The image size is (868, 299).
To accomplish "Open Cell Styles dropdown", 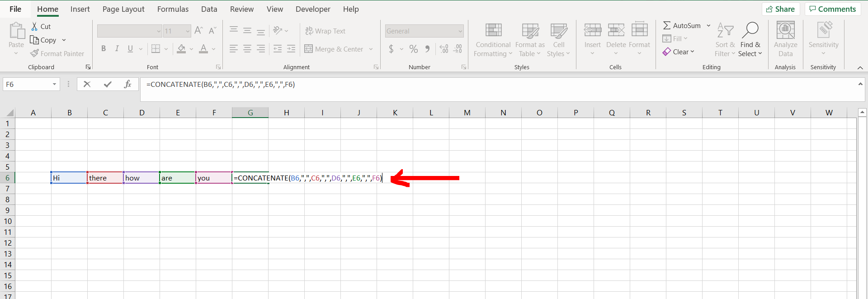I will (559, 39).
